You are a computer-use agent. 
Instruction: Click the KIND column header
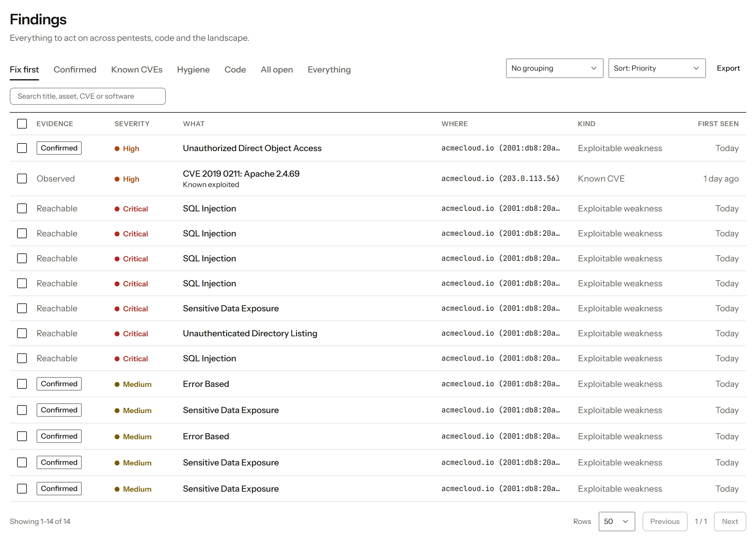tap(586, 124)
